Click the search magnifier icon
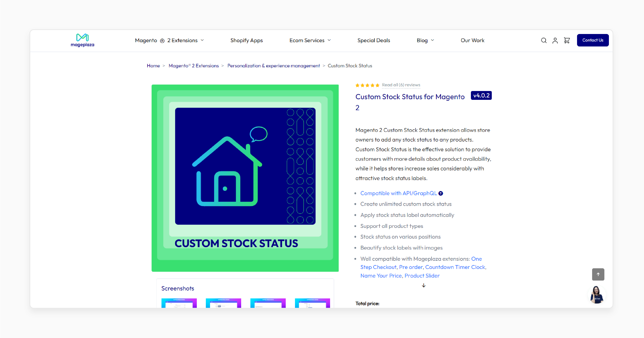Viewport: 644px width, 338px height. tap(544, 40)
